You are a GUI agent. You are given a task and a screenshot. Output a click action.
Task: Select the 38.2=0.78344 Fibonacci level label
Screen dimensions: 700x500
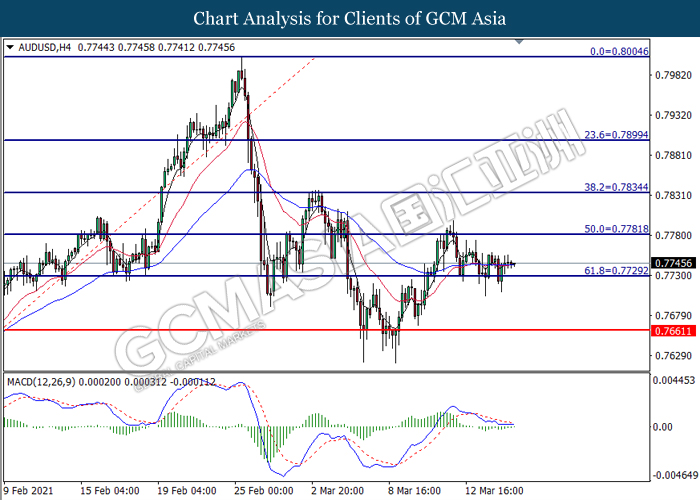tap(617, 187)
